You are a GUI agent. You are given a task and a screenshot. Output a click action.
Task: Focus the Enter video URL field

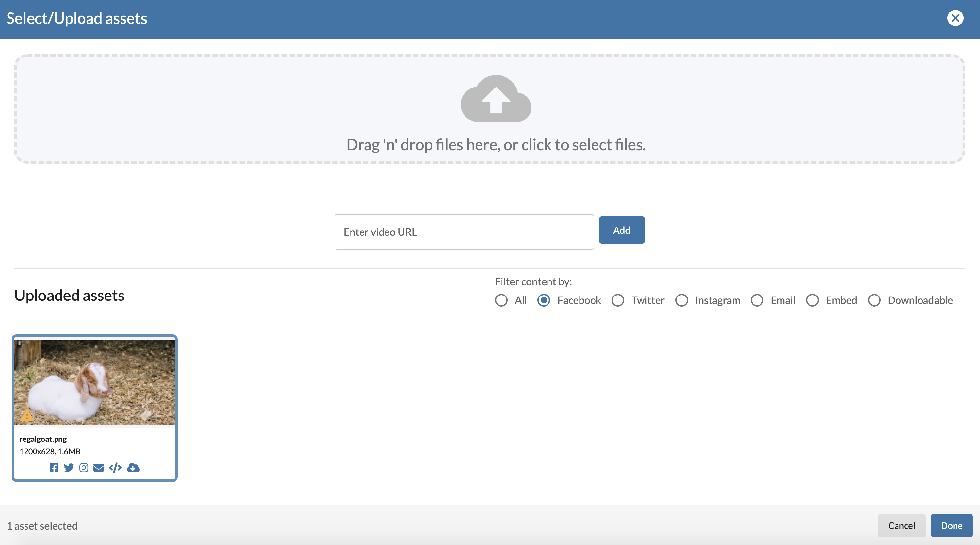[464, 232]
